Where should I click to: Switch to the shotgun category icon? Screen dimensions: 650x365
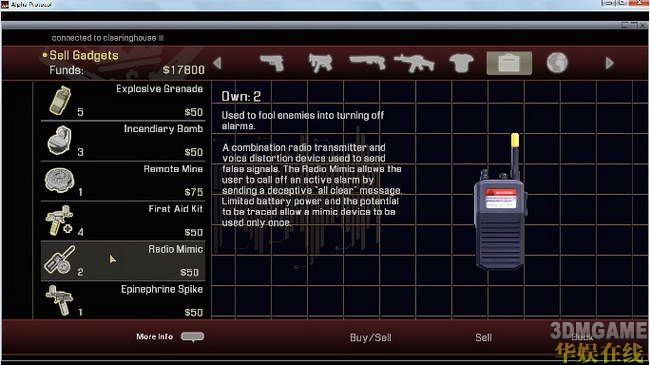pos(367,63)
